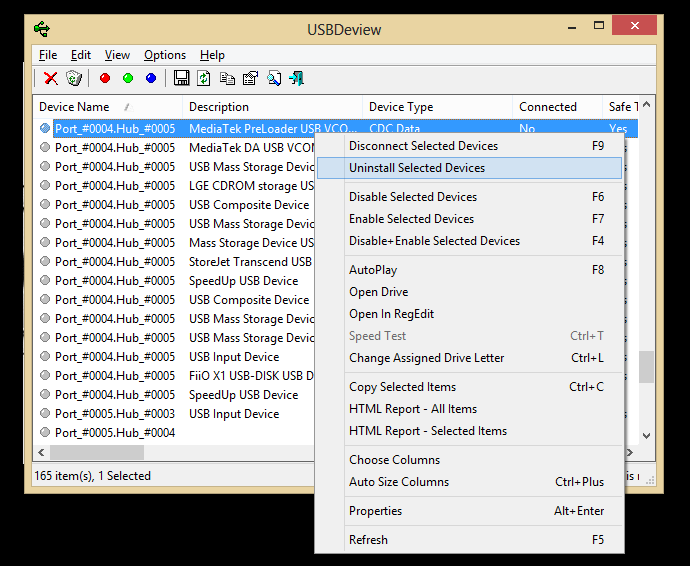Select Port_#0005.Hub_#0003 USB Input Device row

pos(174,414)
